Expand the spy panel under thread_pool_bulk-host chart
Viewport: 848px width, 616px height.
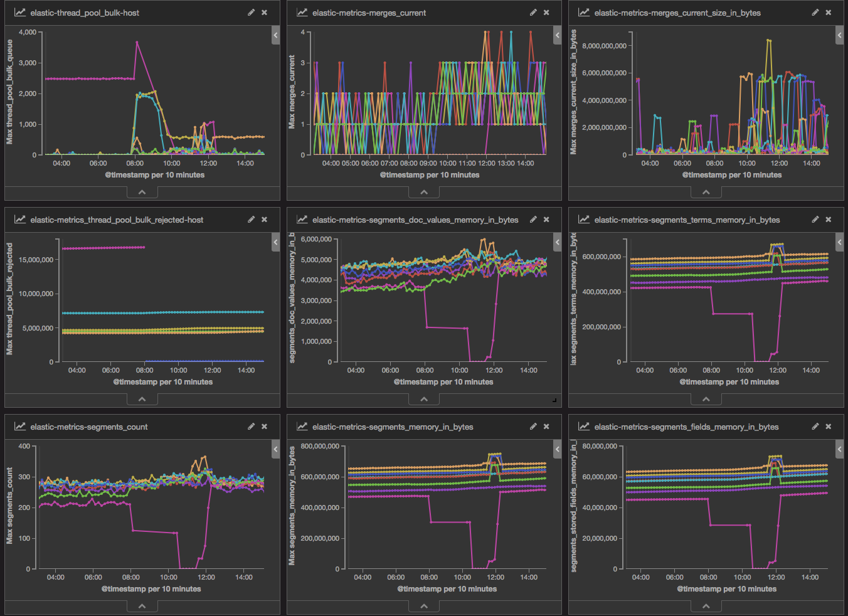tap(142, 192)
